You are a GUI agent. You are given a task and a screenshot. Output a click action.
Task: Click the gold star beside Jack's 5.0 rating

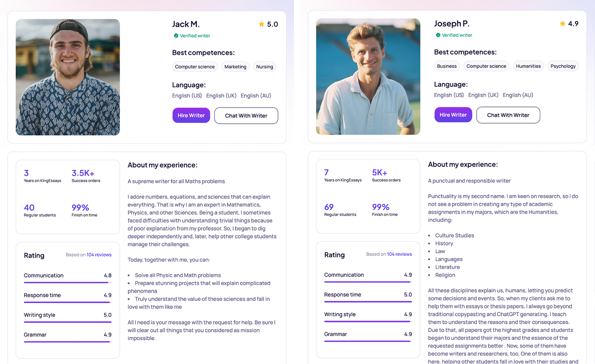pos(261,24)
